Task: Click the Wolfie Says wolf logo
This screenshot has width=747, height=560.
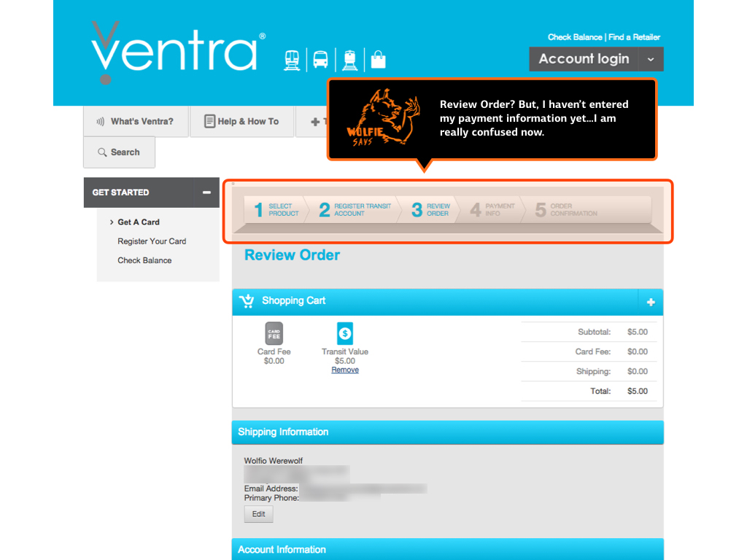Action: point(382,118)
